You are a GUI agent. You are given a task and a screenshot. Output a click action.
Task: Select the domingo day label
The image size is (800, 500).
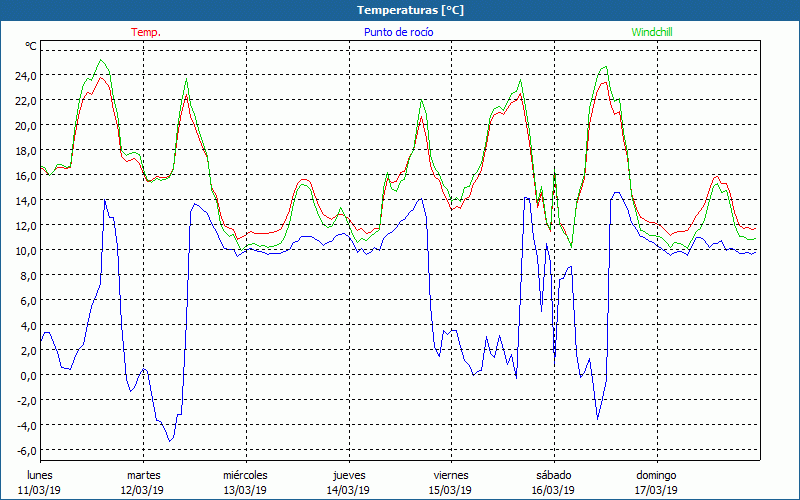pos(657,475)
